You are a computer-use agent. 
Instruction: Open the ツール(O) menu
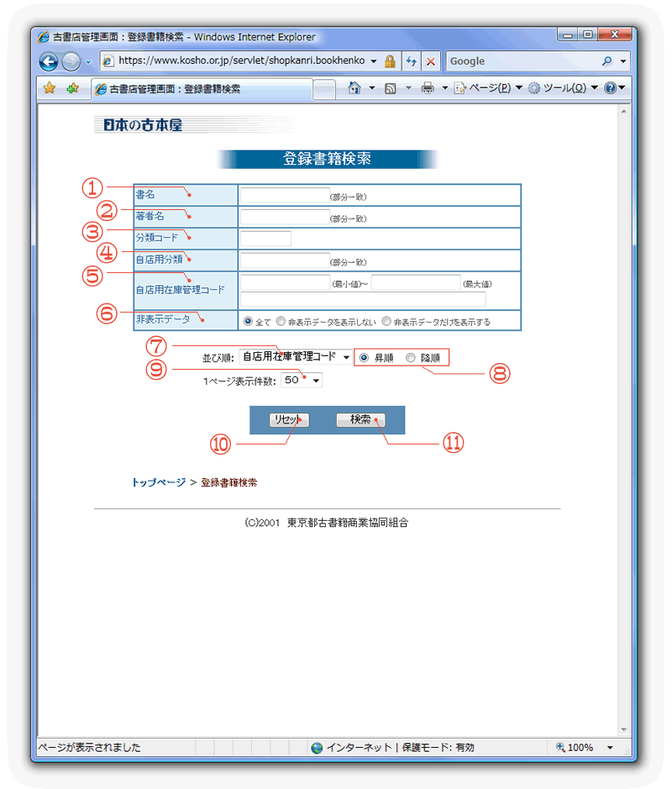coord(564,88)
